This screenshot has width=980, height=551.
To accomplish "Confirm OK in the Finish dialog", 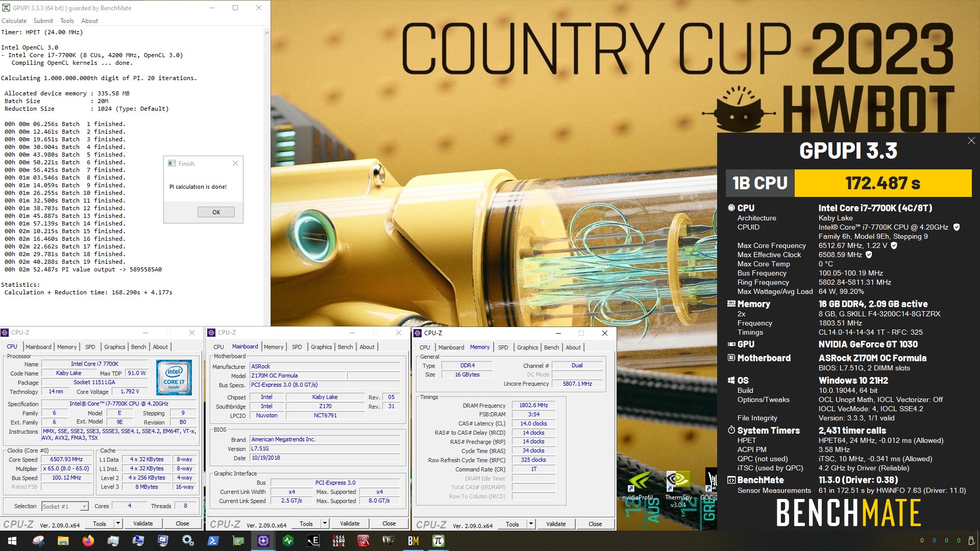I will pyautogui.click(x=216, y=212).
